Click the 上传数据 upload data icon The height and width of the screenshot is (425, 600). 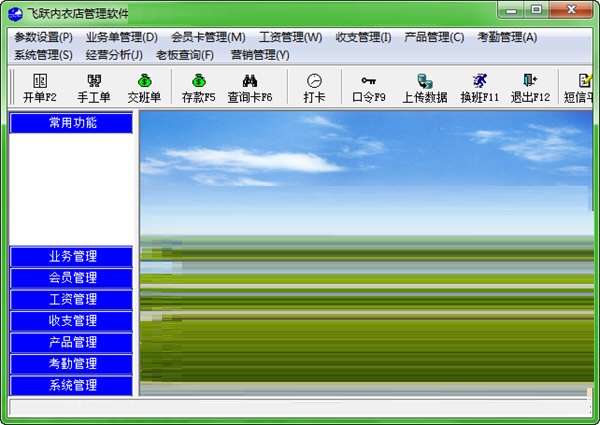pyautogui.click(x=425, y=88)
